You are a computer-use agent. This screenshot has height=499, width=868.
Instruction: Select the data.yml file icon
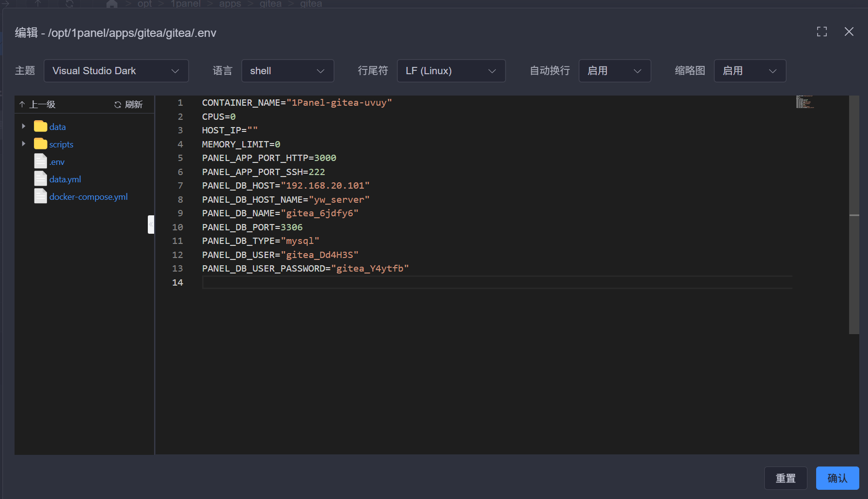click(x=41, y=179)
